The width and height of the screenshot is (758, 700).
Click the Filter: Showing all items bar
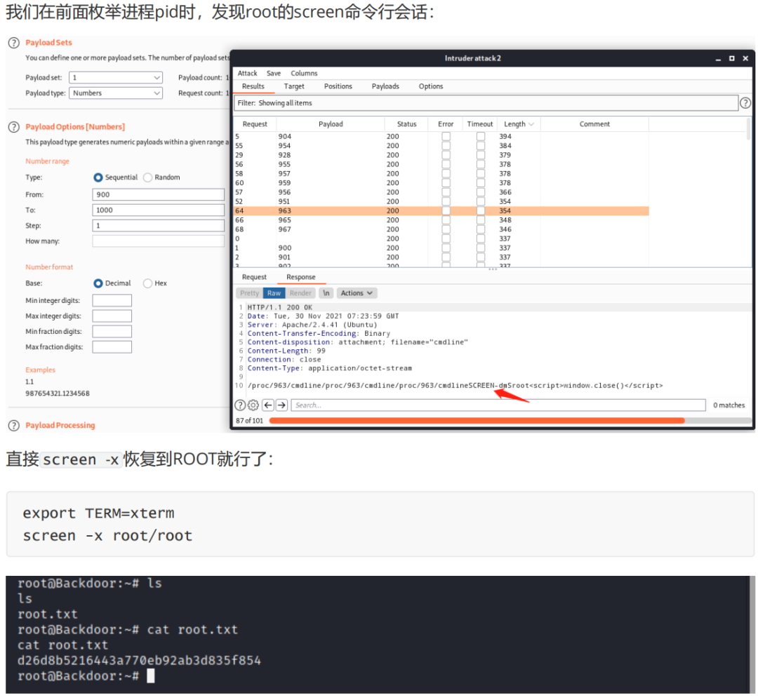tap(486, 103)
